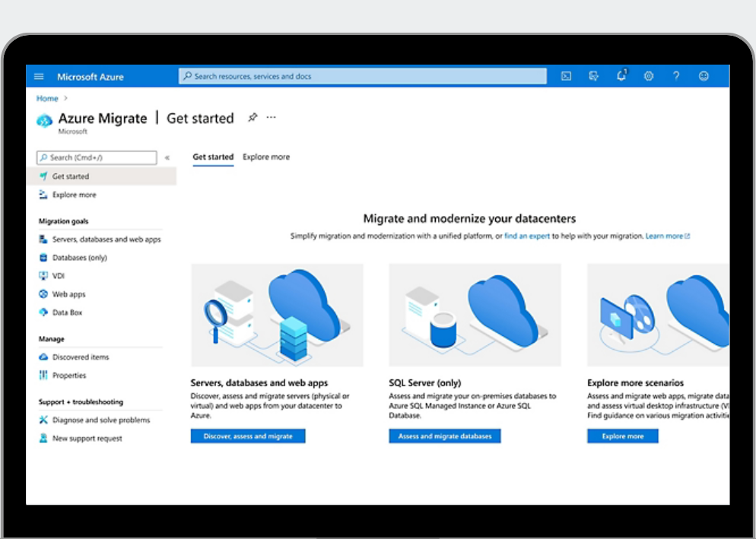Go to Home breadcrumb
Viewport: 756px width, 539px height.
tap(47, 98)
